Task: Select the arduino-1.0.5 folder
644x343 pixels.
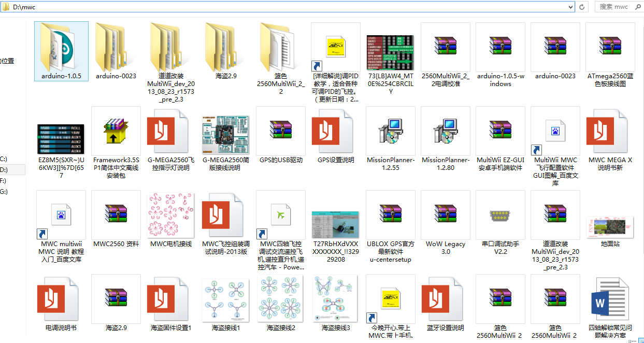Action: point(61,51)
